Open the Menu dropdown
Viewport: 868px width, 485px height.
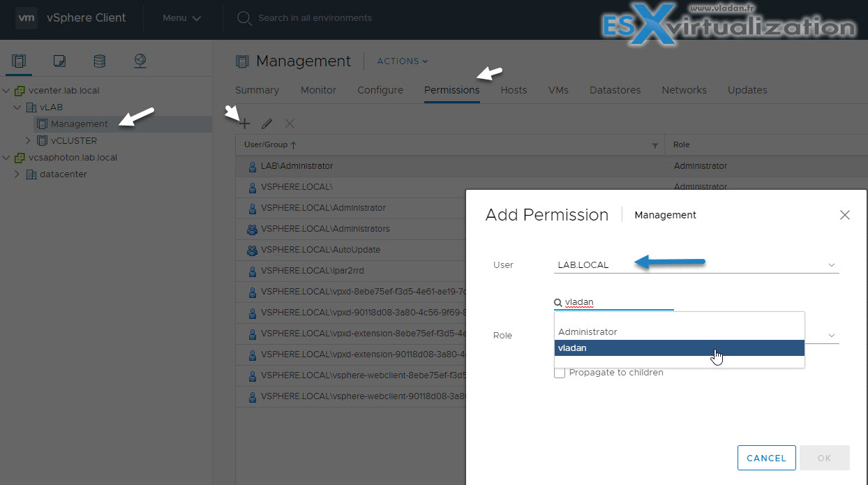181,18
